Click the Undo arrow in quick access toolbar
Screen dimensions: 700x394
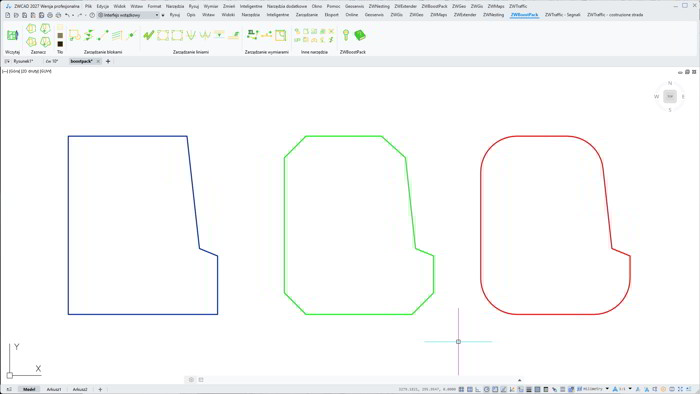click(x=67, y=15)
